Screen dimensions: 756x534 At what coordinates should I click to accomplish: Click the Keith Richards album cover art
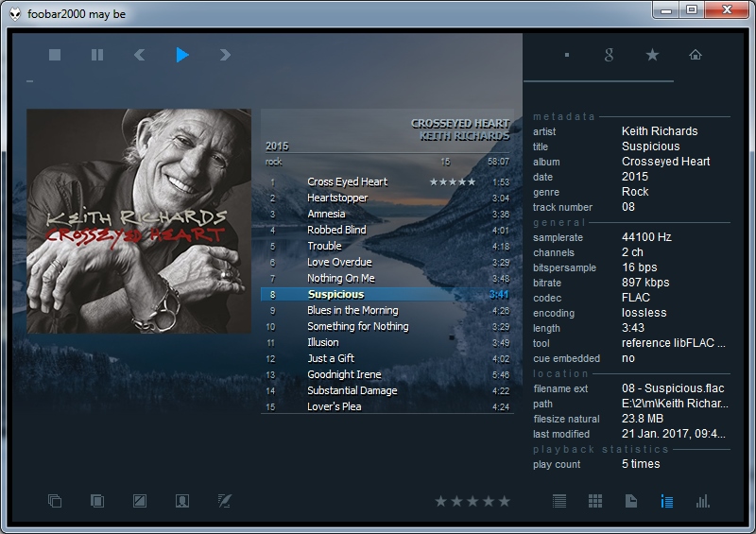click(x=139, y=221)
